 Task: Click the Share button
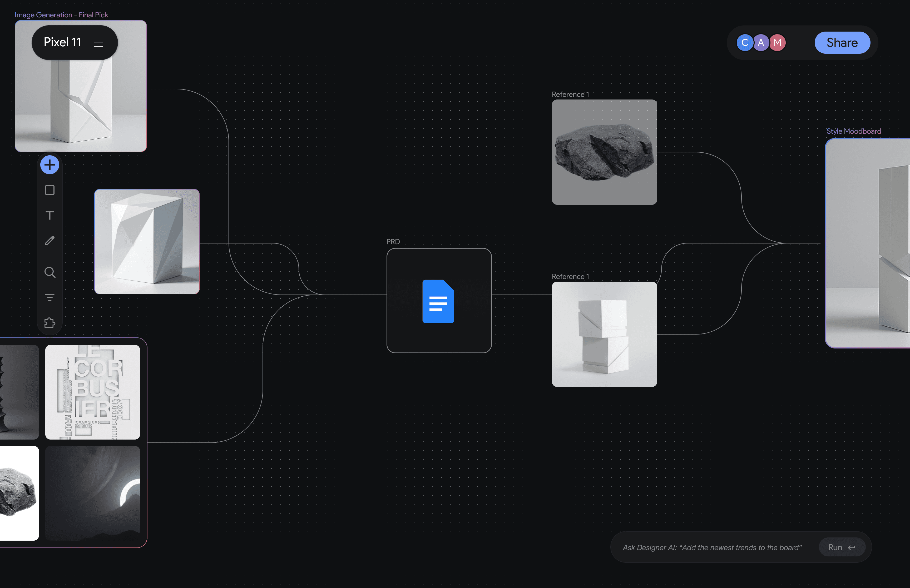842,42
